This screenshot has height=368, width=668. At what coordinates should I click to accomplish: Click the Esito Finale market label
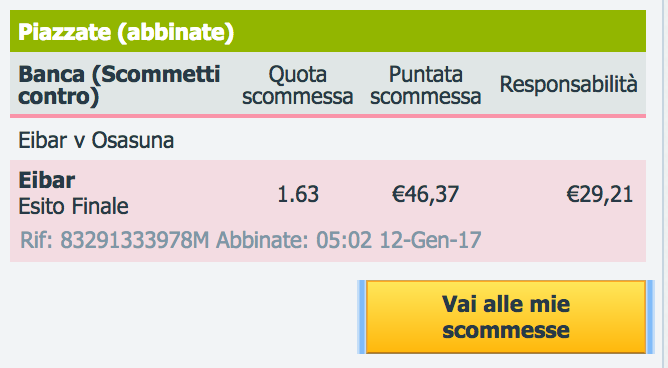73,207
